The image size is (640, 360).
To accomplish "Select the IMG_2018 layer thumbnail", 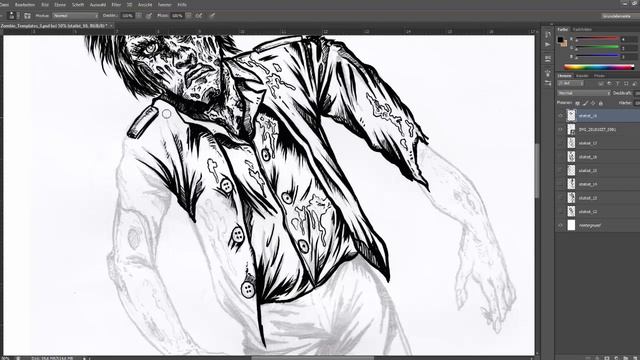I will click(x=571, y=129).
